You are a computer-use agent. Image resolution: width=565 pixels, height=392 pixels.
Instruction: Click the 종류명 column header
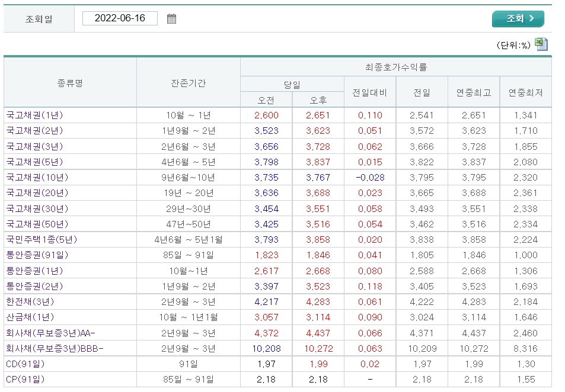(70, 82)
